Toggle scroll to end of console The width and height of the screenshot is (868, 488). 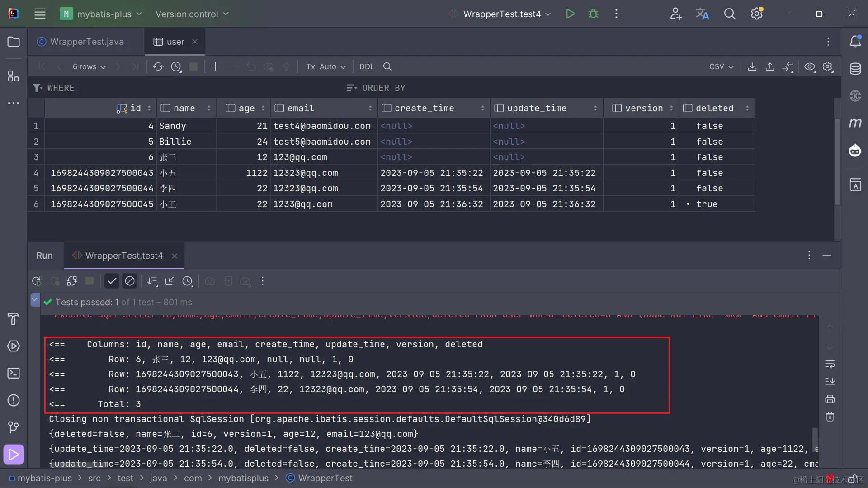[x=830, y=381]
